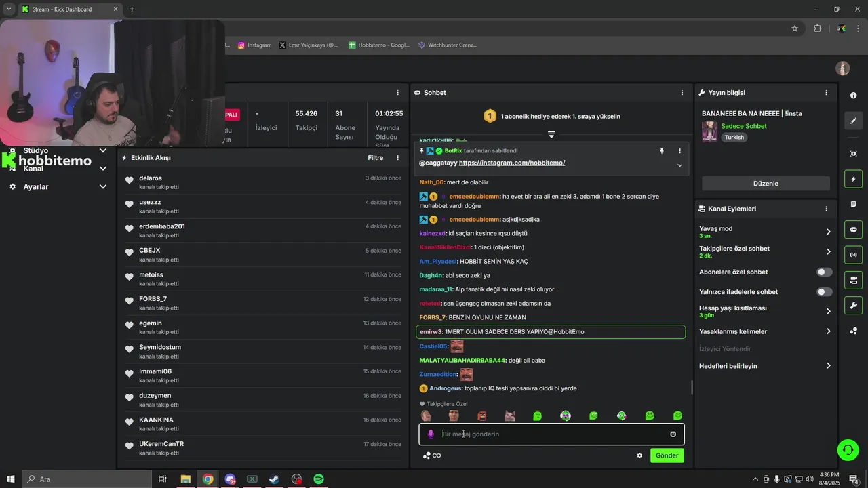Screen dimensions: 868x488
Task: Open Yayın bilgisi panel three-dot menu
Action: [826, 93]
